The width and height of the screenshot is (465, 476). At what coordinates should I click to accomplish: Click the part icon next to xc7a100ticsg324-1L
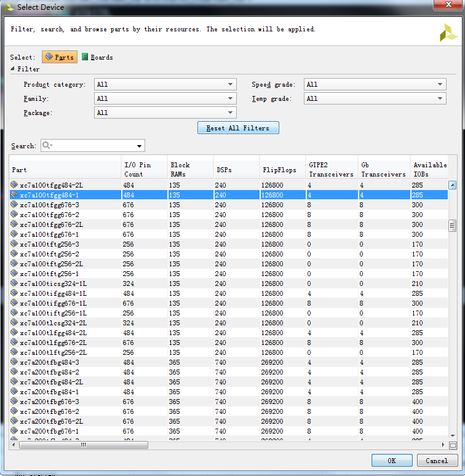[x=15, y=284]
